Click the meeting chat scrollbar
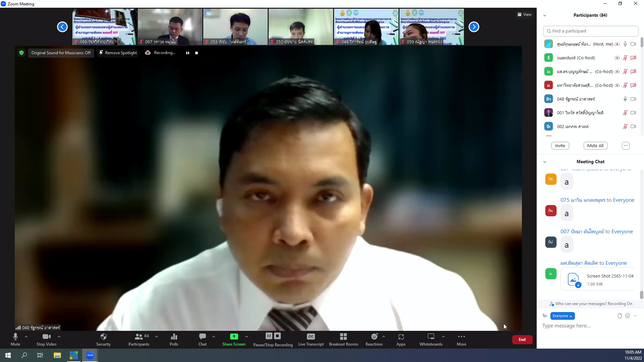The image size is (644, 362). click(x=641, y=295)
